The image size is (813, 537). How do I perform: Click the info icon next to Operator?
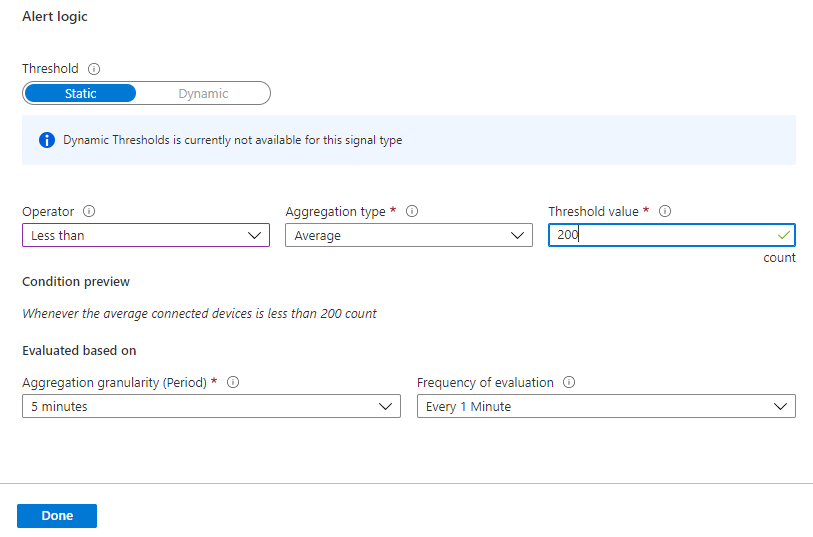point(89,212)
